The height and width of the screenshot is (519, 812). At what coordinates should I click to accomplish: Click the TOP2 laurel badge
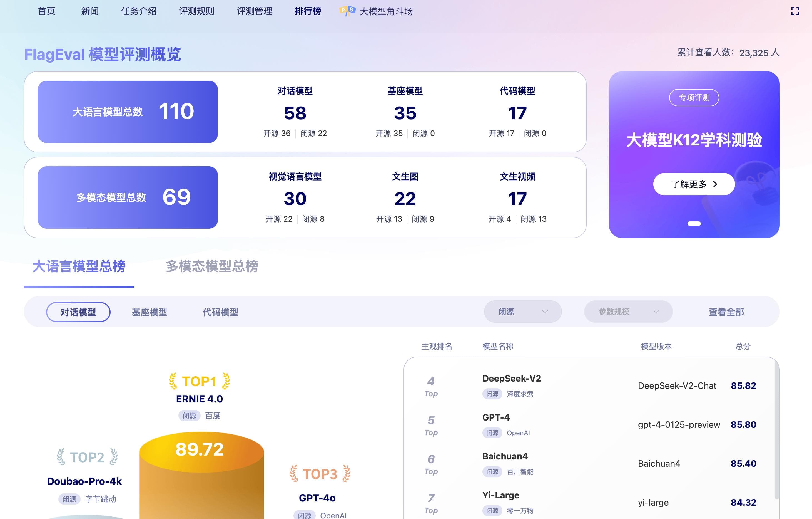click(x=87, y=457)
